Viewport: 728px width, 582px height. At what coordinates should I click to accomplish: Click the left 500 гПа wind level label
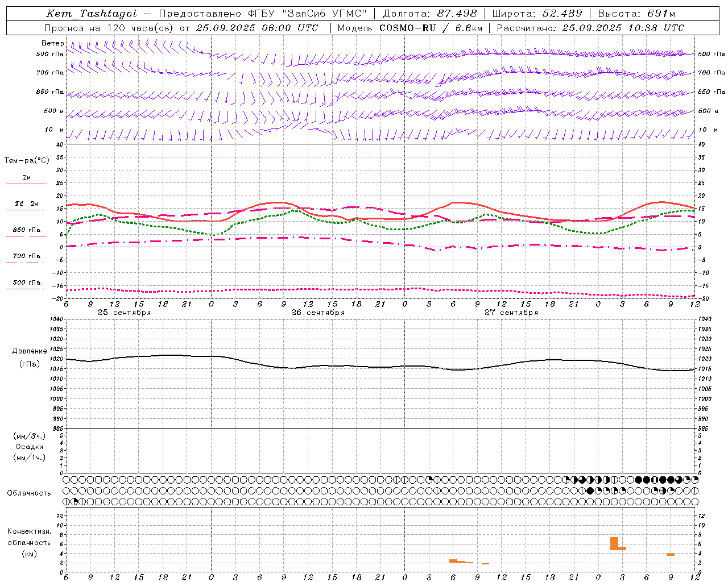(x=50, y=54)
